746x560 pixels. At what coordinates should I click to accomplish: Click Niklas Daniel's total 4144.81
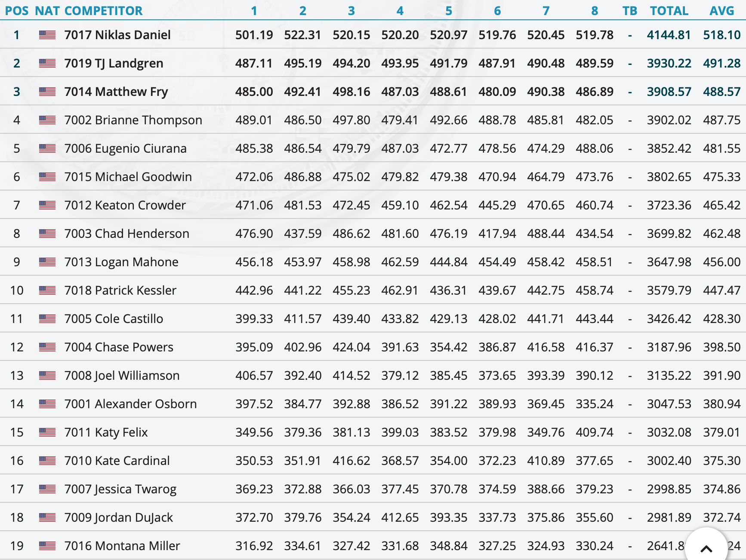coord(669,35)
